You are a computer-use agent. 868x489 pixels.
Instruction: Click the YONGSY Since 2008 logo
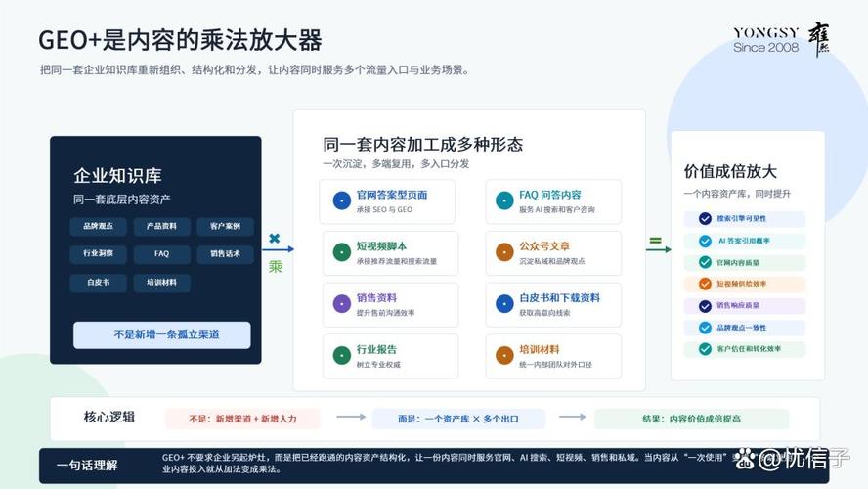(x=781, y=40)
